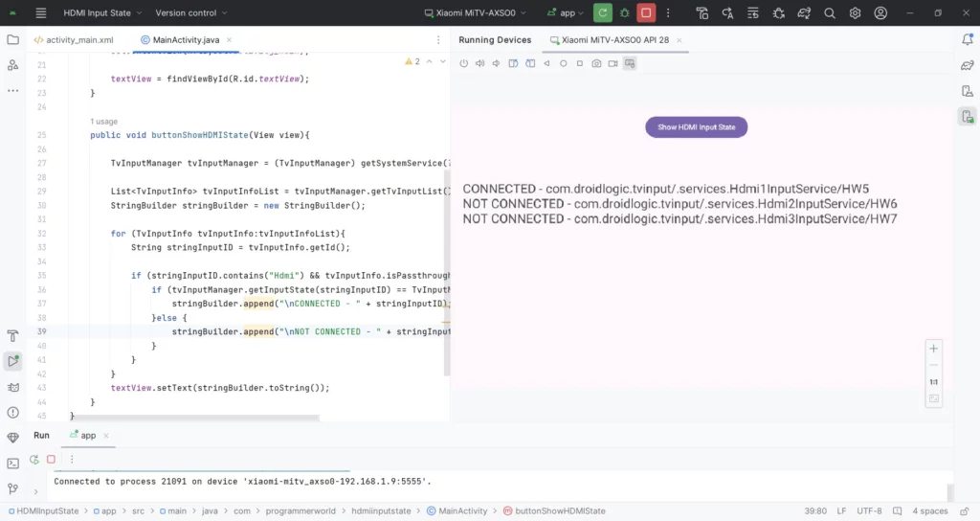Click Show HDMI Input State button
980x521 pixels.
(697, 127)
